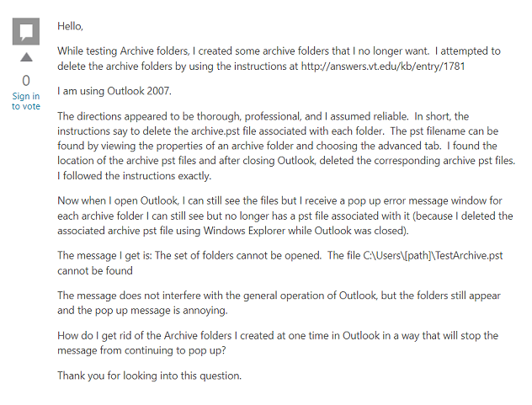The width and height of the screenshot is (532, 405).
Task: Click the paragraph starting "The directions appeared"
Action: point(286,146)
